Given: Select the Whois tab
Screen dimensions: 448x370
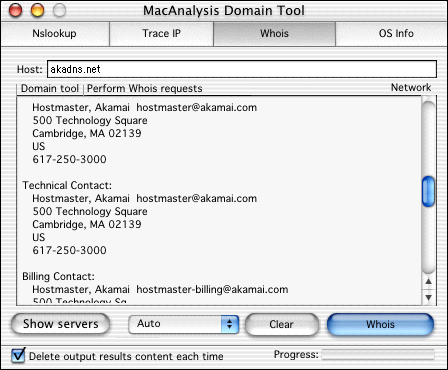Looking at the screenshot, I should coord(274,34).
